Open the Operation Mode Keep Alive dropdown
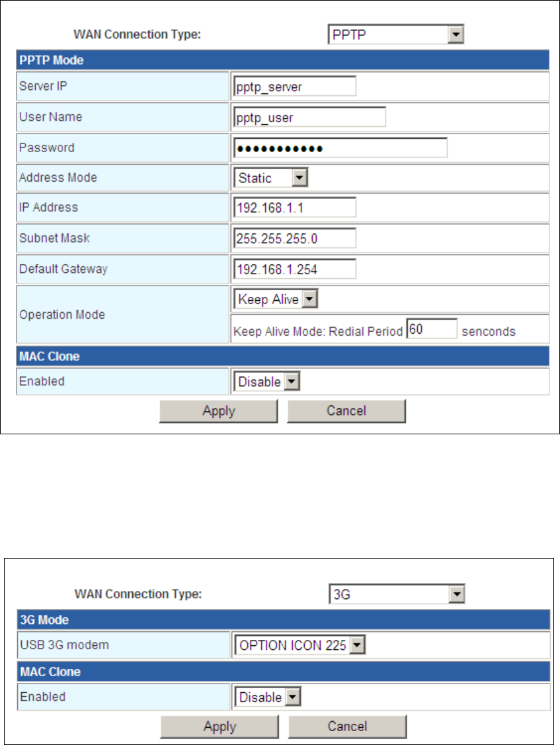The image size is (560, 745). pyautogui.click(x=275, y=299)
